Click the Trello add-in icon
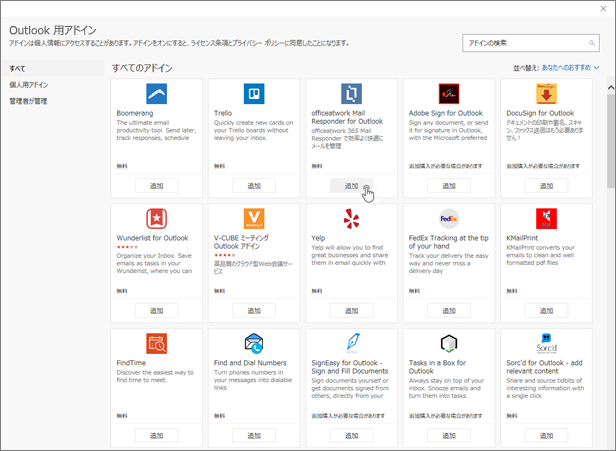 point(254,94)
